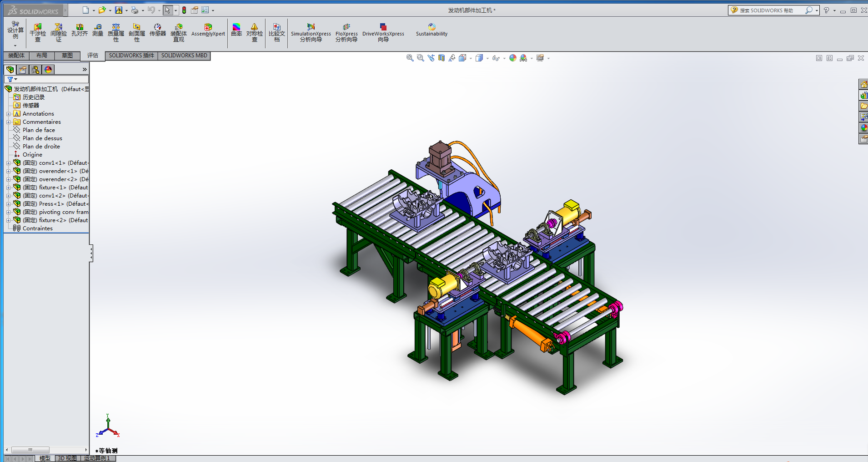The image size is (868, 462).
Task: Click Zoom to Area in view toolbar
Action: pos(421,58)
